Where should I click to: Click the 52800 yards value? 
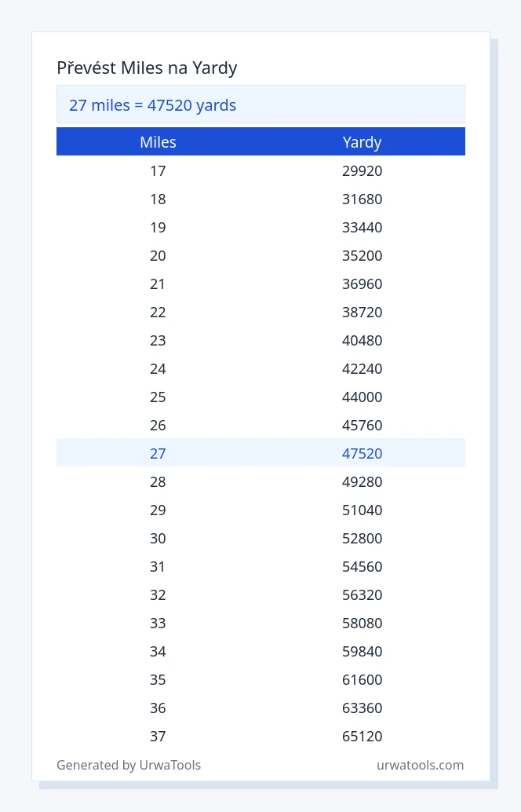click(363, 539)
